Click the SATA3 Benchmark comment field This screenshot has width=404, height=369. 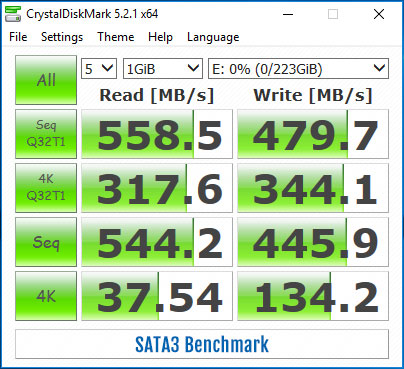(x=202, y=344)
